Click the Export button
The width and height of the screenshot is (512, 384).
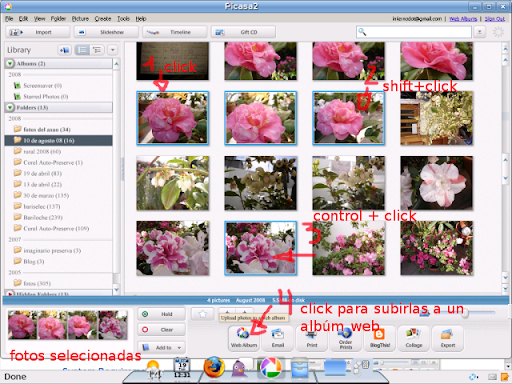[448, 338]
